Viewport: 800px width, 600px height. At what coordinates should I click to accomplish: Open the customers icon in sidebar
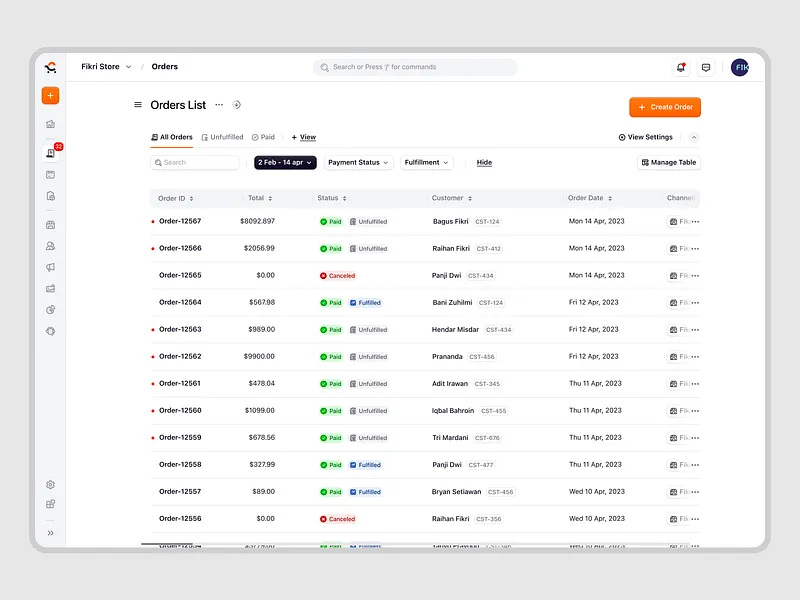(50, 246)
